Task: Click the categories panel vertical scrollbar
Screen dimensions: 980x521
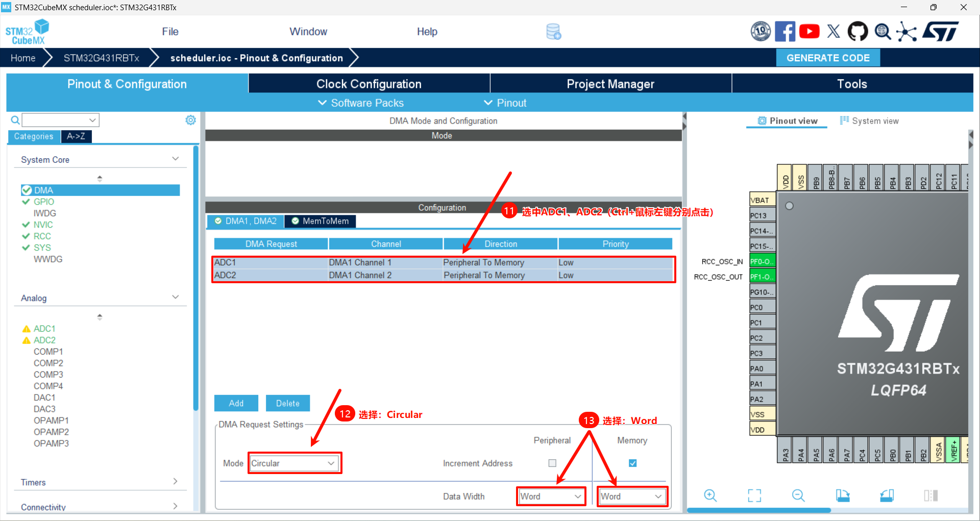Action: [x=195, y=278]
